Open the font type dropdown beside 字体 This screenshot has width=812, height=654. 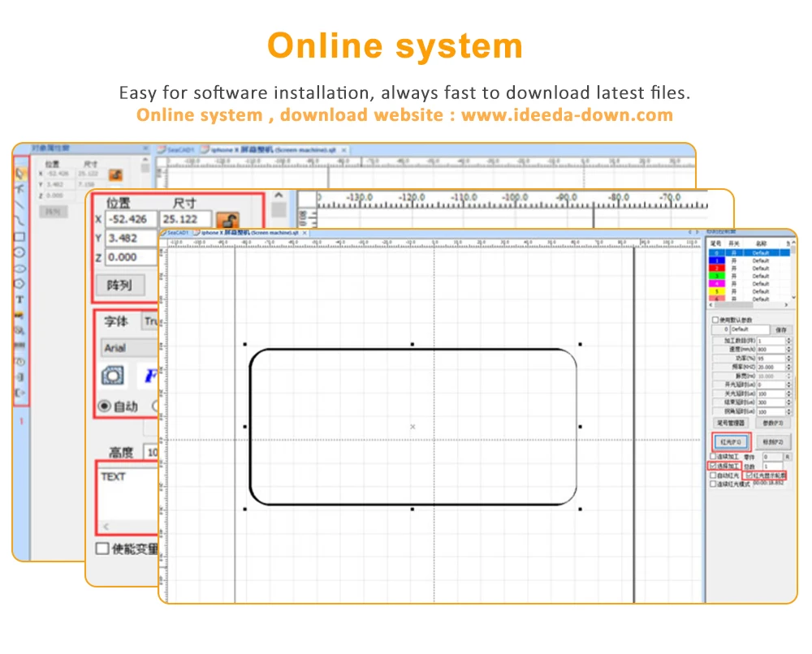[151, 321]
